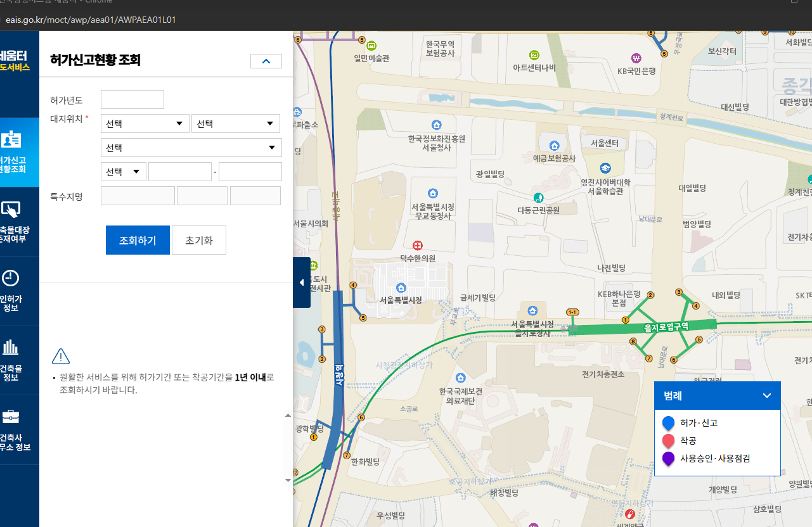Click the 우성빌딩 map label
Viewport: 812px width, 527px height.
point(390,516)
